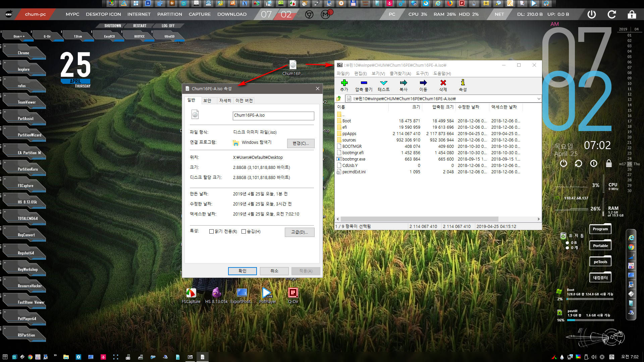Screen dimensions: 644x362
Task: Run the 테스트 (Test) tool in 7-Zip
Action: (x=384, y=83)
